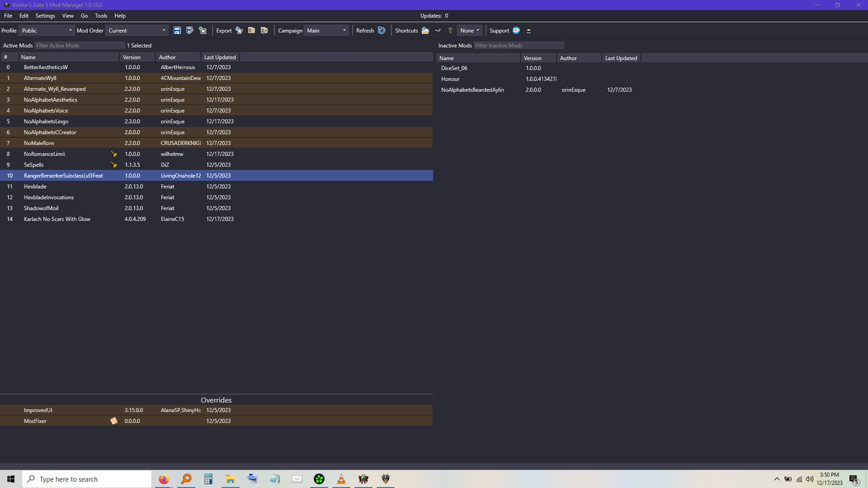Open the Settings menu
This screenshot has width=868, height=488.
[45, 16]
